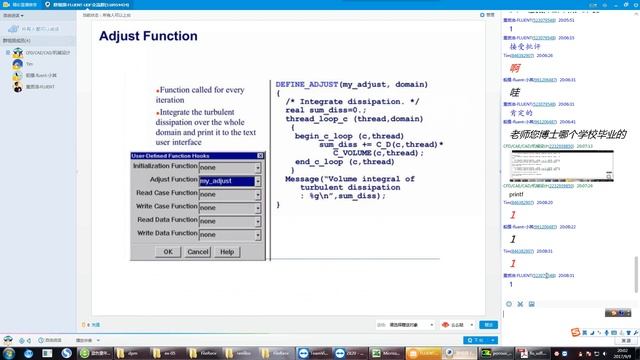Click the avatar icon in the bottom-left toolbar
Viewport: 640px width, 360px height.
8,340
